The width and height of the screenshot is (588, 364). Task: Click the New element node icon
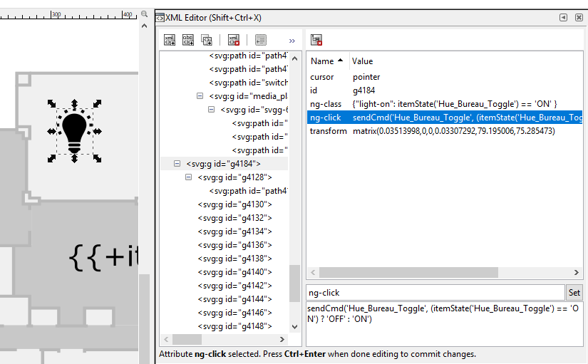(x=170, y=41)
